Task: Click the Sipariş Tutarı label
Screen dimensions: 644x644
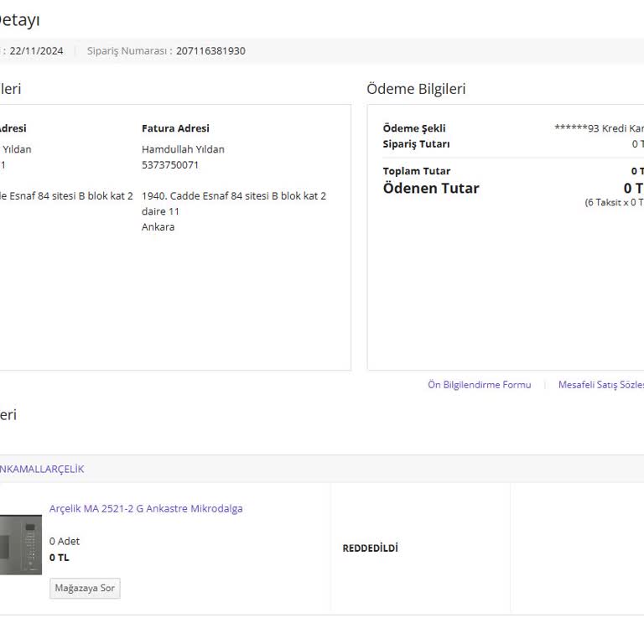Action: 416,143
